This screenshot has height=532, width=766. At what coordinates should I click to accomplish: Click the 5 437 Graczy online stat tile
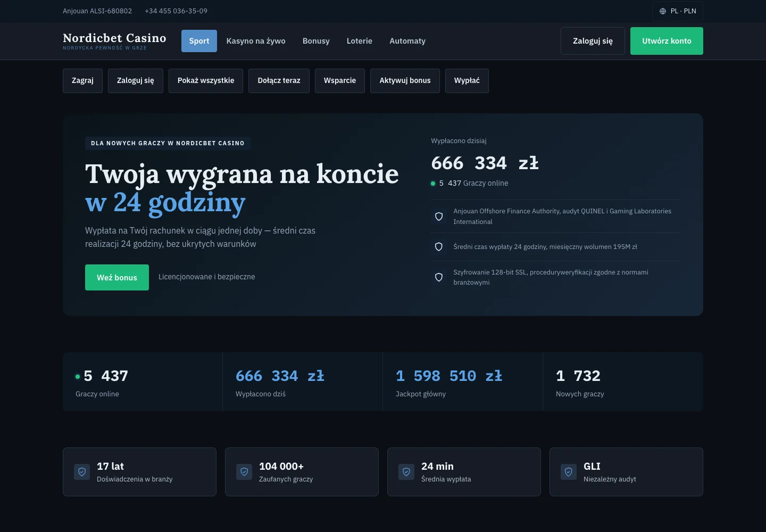click(143, 381)
